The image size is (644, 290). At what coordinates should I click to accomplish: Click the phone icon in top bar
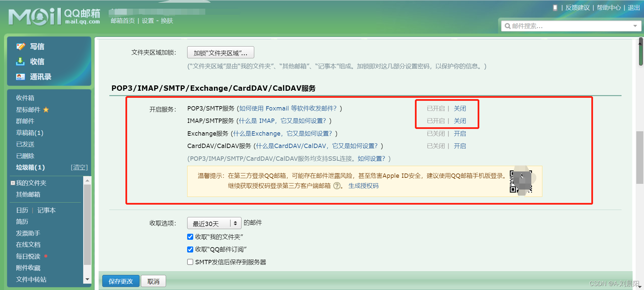click(x=555, y=8)
